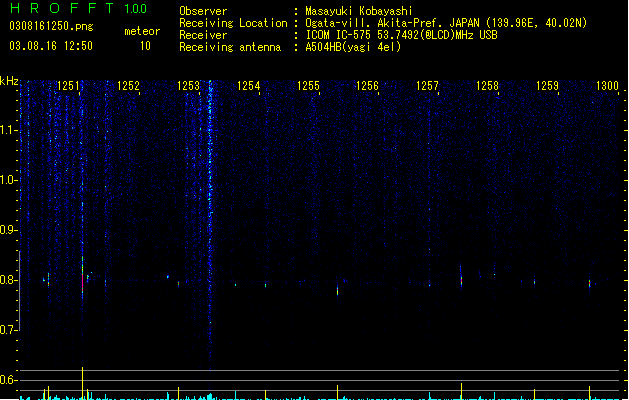The width and height of the screenshot is (629, 400).
Task: Click the 1251 time axis label
Action: point(68,86)
